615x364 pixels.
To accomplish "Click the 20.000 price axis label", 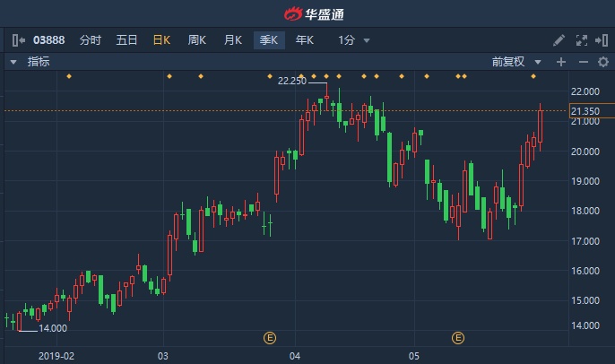I will click(585, 152).
